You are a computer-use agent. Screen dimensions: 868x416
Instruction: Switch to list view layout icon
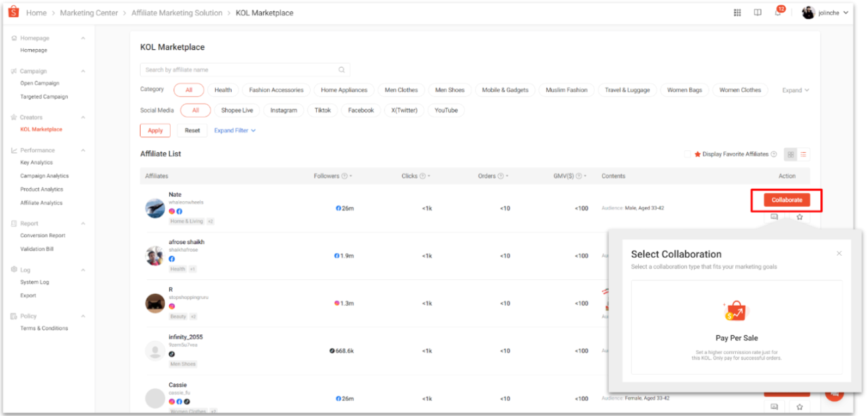(x=804, y=154)
